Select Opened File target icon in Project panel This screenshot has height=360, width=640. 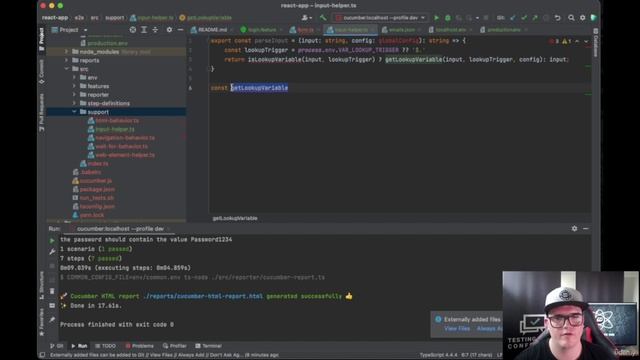[x=133, y=30]
